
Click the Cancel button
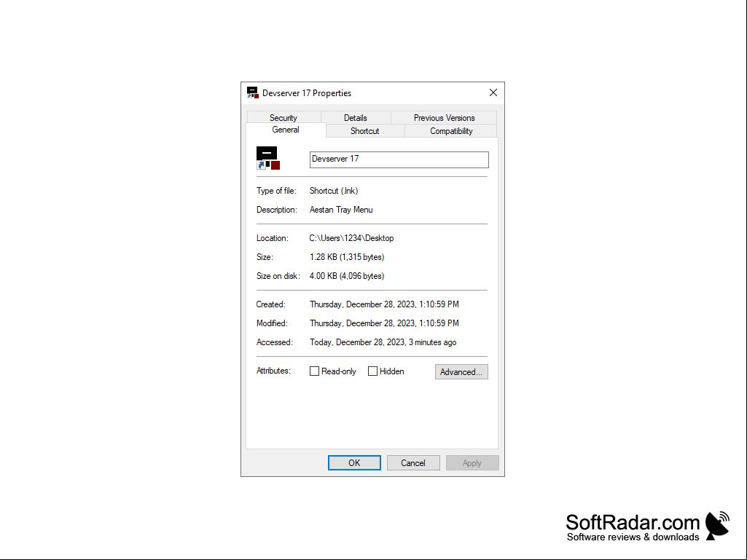point(413,463)
